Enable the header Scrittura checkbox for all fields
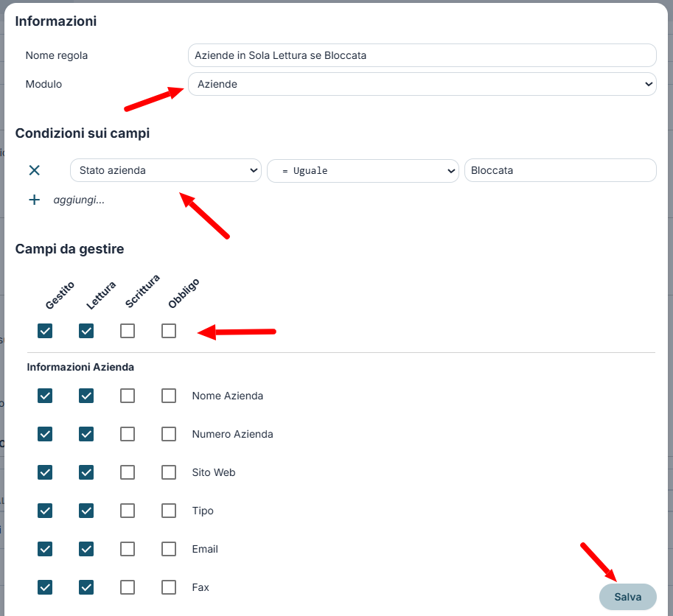 128,331
